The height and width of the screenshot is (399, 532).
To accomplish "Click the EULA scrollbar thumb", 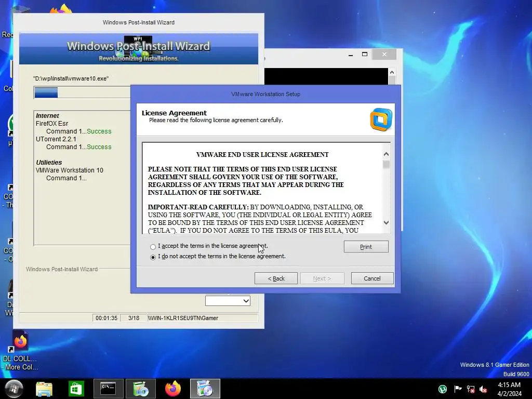I will (386, 165).
